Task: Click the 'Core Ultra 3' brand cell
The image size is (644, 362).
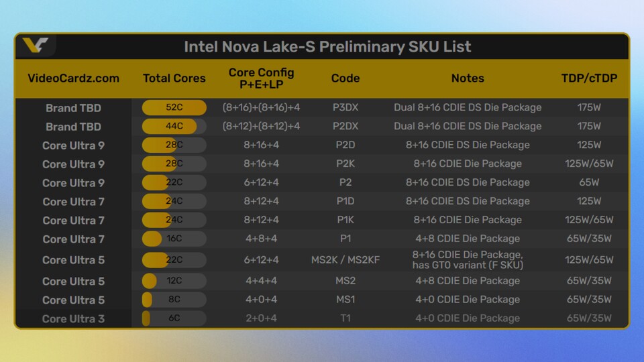Action: click(74, 319)
